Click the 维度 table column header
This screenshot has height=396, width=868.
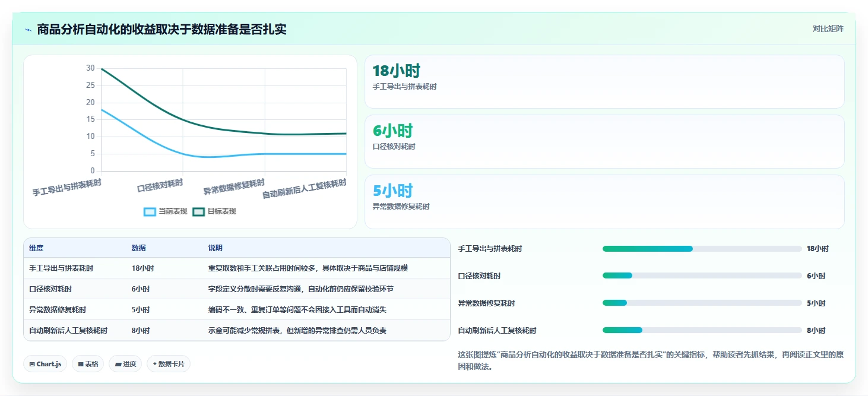coord(36,248)
